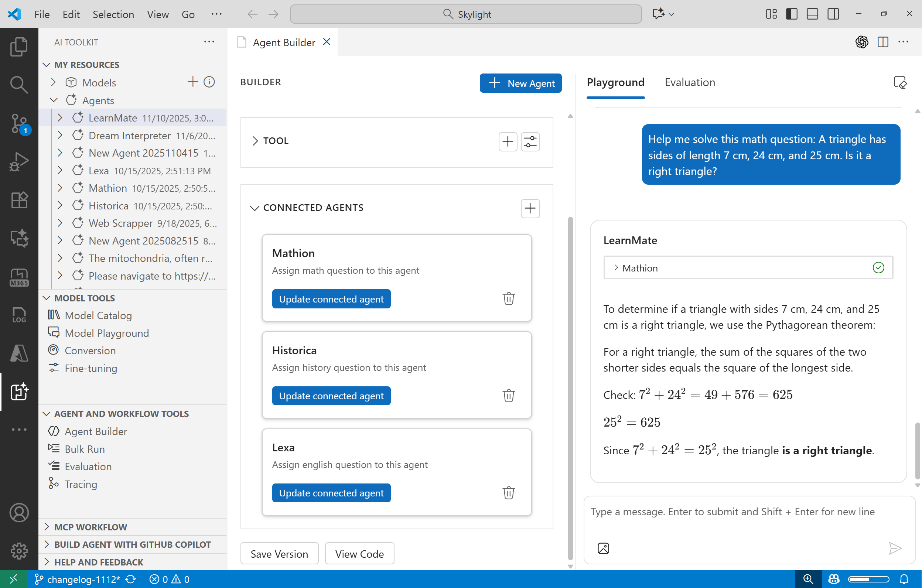Open Source Control view with badge
Image resolution: width=922 pixels, height=588 pixels.
point(19,123)
